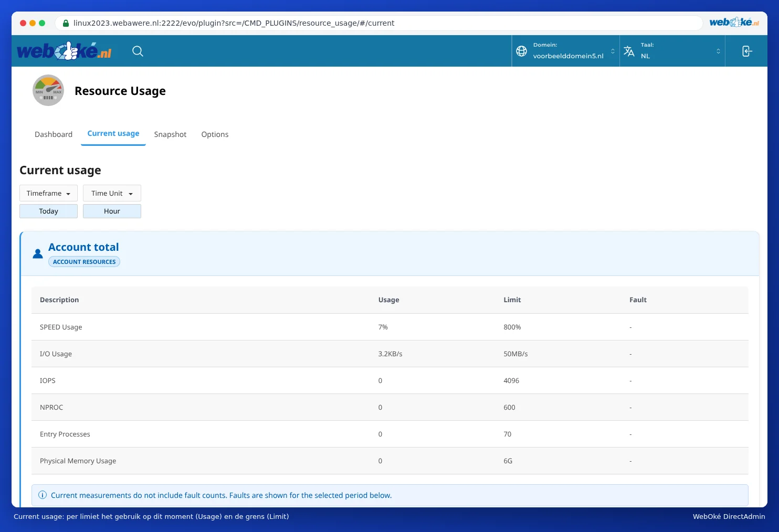779x532 pixels.
Task: Click the WebOké logo in the header
Action: tap(64, 51)
